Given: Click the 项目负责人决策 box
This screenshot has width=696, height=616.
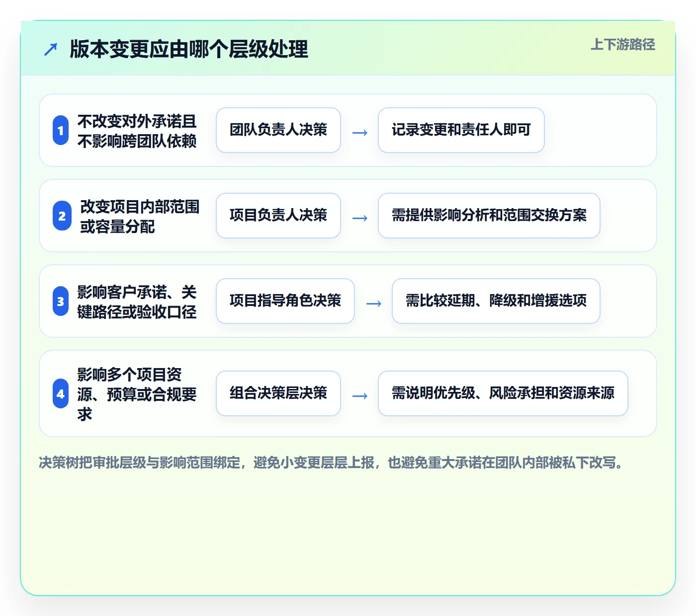Looking at the screenshot, I should 278,216.
